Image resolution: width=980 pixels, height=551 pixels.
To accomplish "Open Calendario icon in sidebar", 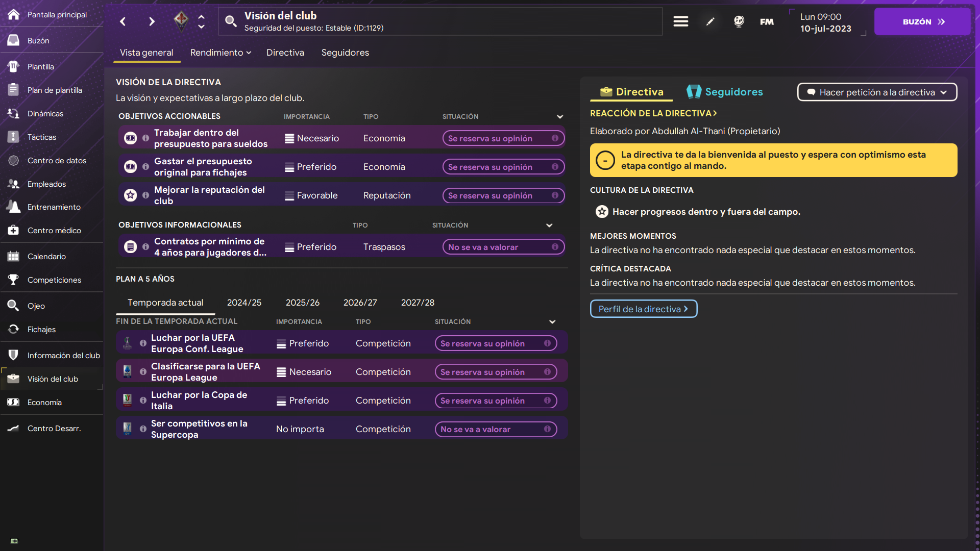I will pyautogui.click(x=14, y=256).
